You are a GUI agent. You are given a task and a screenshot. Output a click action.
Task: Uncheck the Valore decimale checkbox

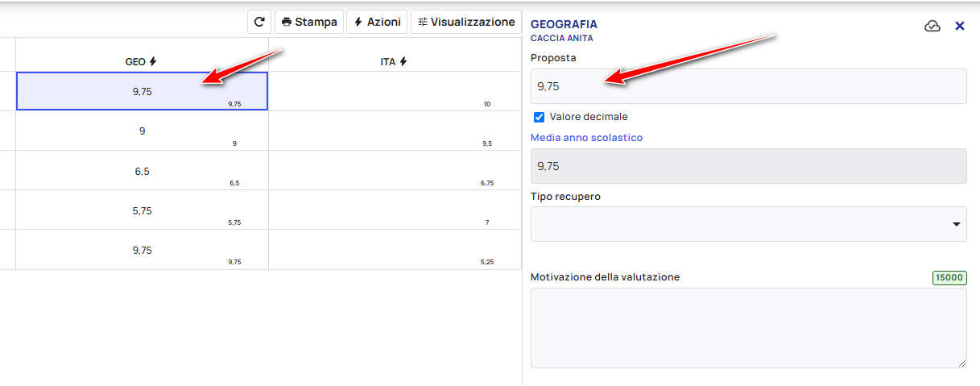pos(540,117)
